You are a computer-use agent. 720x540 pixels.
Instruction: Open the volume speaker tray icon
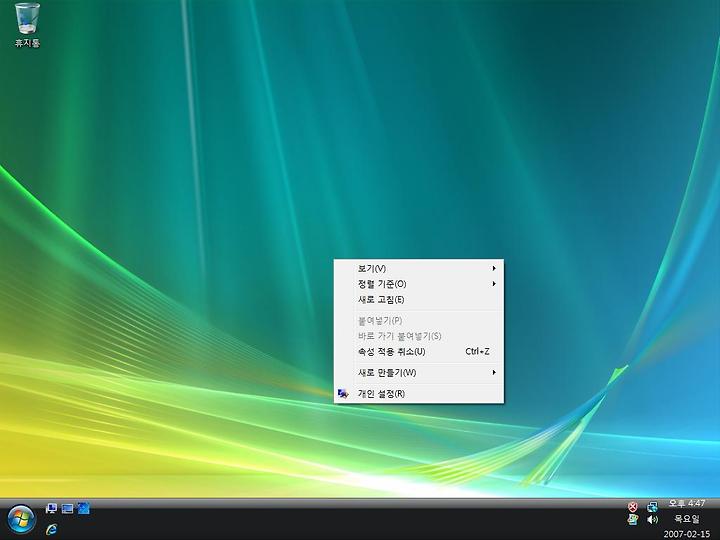click(652, 520)
